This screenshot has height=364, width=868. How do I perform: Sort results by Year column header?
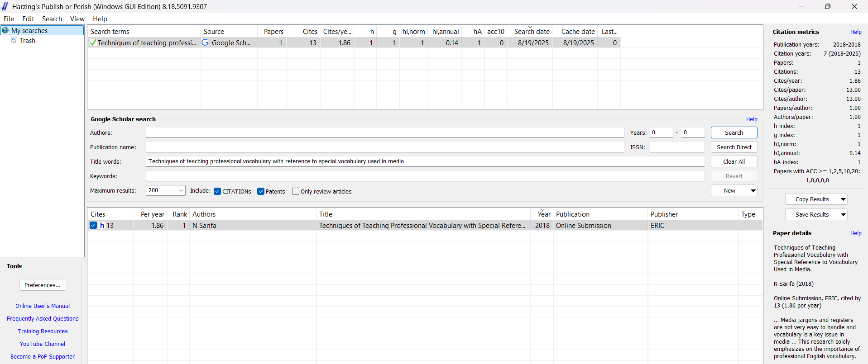[542, 214]
